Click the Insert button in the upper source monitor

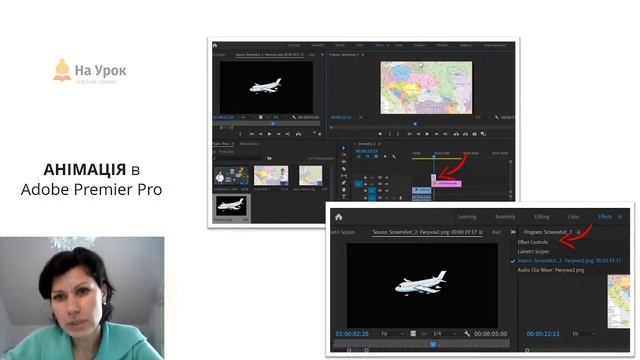(x=298, y=134)
